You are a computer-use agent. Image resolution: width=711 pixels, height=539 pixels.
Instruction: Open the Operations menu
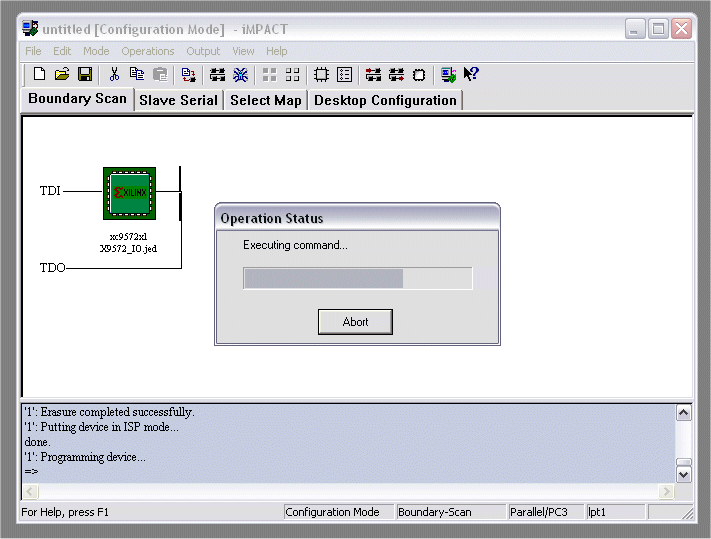pos(148,51)
